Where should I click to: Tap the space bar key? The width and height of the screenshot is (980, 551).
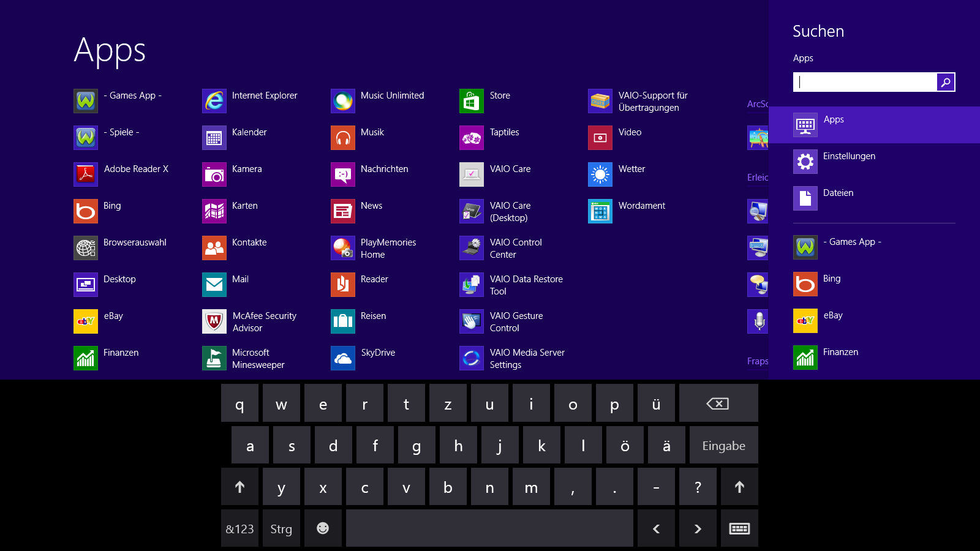coord(489,528)
